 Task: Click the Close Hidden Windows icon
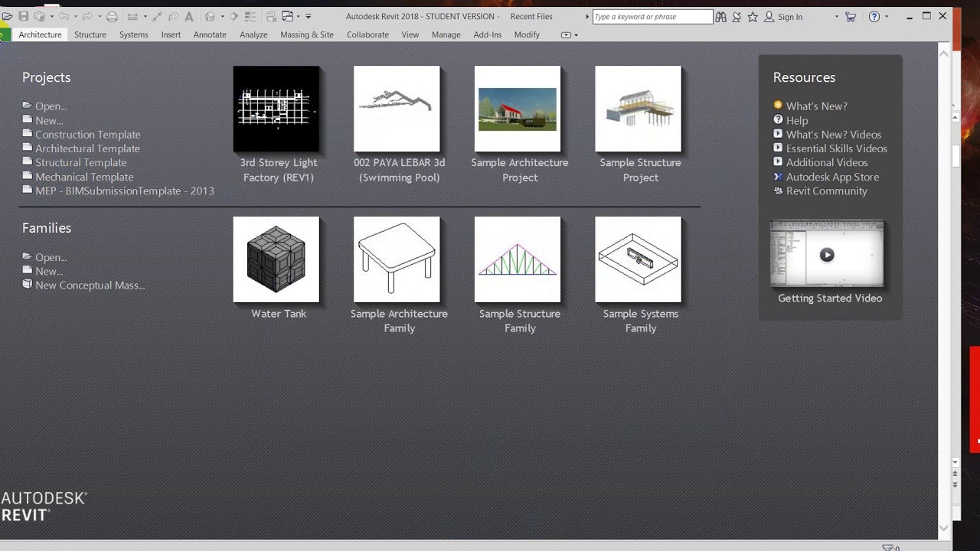click(271, 16)
